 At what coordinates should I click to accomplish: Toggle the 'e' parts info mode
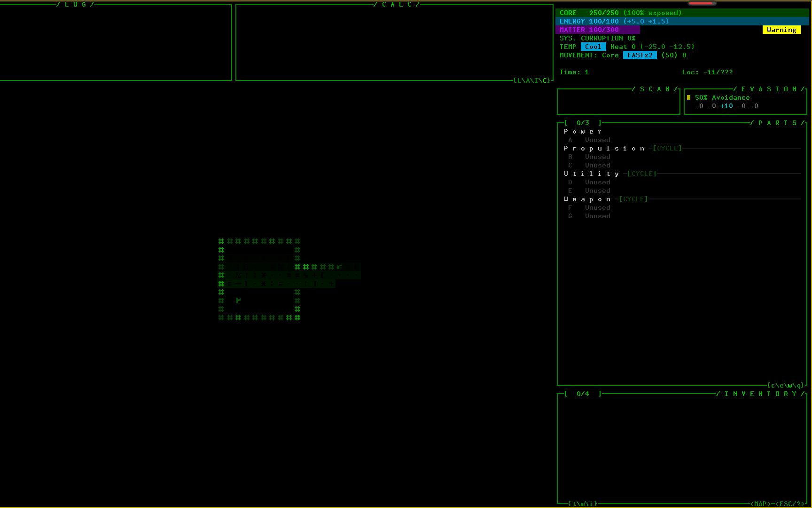782,385
